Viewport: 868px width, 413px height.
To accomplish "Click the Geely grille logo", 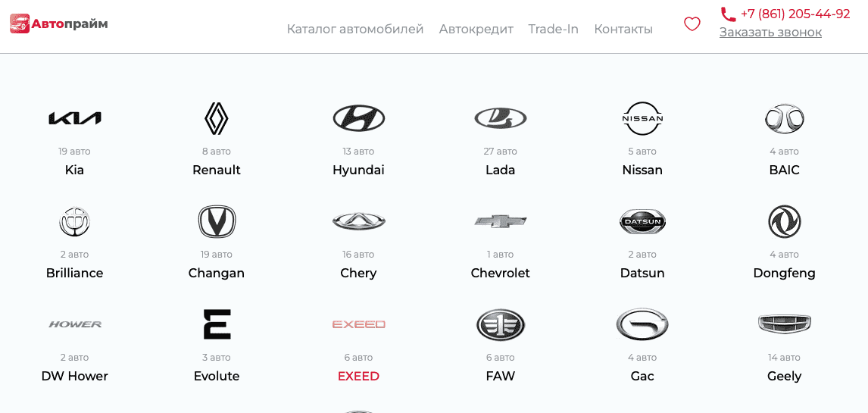I will click(784, 324).
